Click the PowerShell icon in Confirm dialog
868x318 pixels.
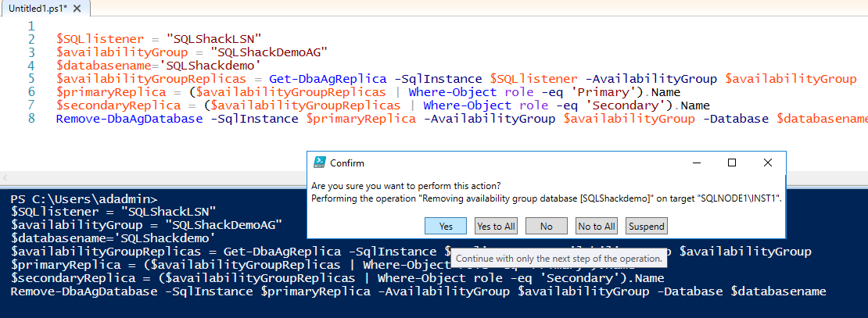[319, 163]
